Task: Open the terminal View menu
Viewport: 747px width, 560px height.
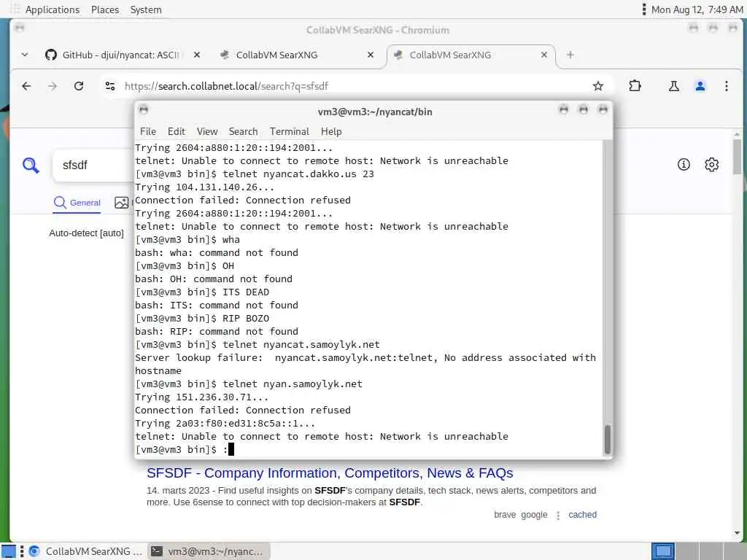Action: [x=207, y=131]
